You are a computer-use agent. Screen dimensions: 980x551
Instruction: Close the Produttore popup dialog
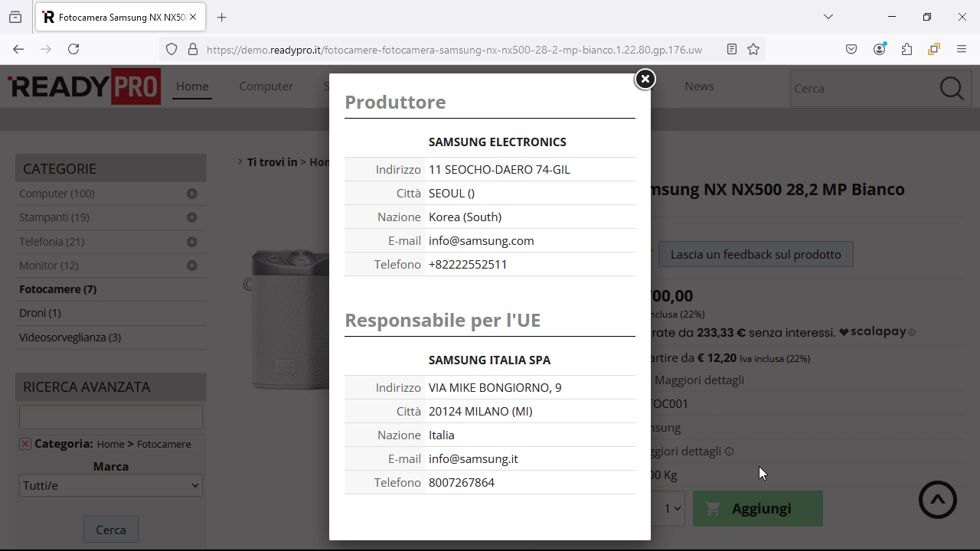click(645, 79)
